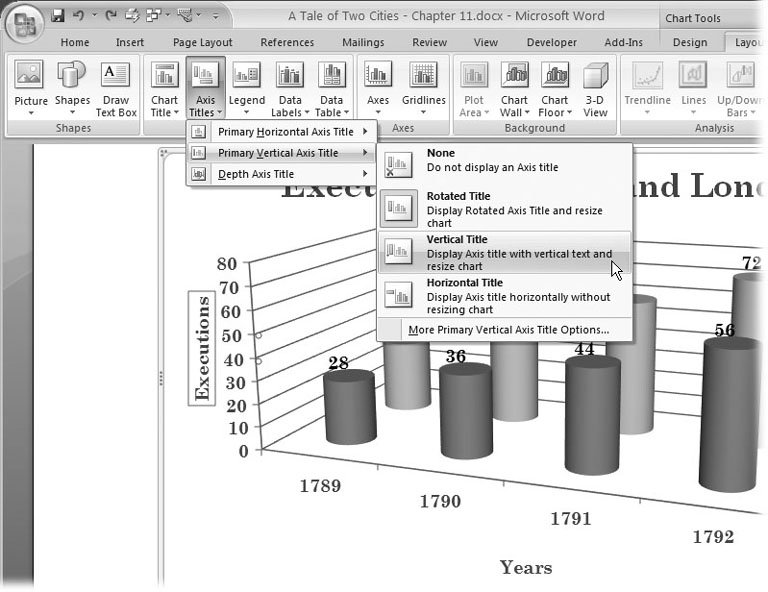Click the 36 data label
Viewport: 768px width, 592px height.
click(456, 356)
